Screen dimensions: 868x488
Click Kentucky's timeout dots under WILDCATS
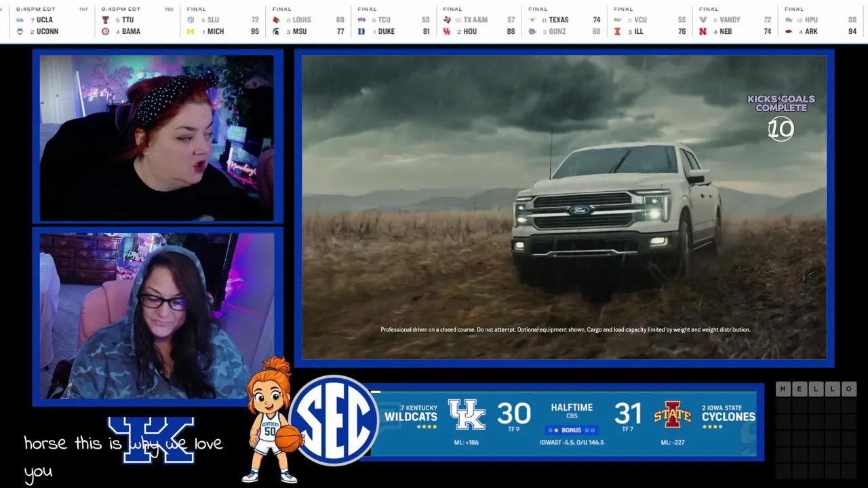427,427
